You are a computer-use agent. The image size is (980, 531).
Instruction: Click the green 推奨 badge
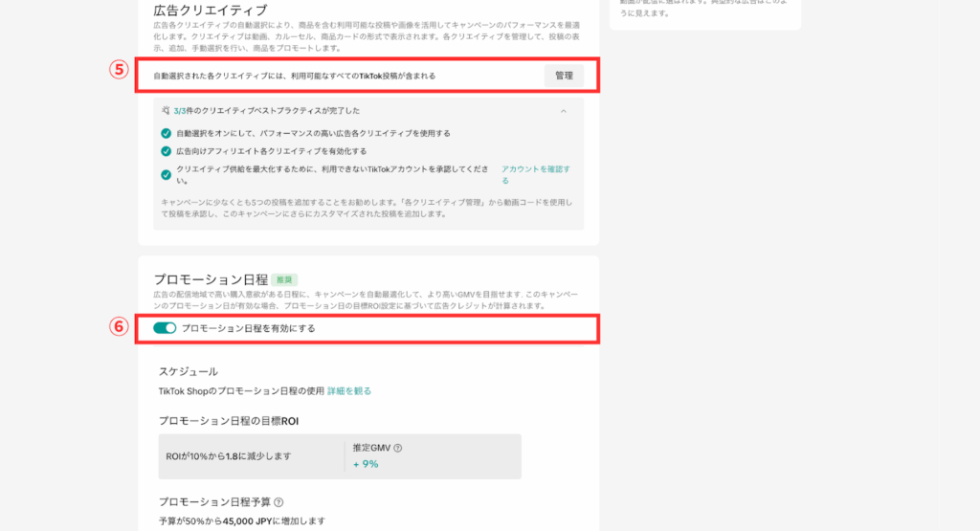(x=285, y=279)
